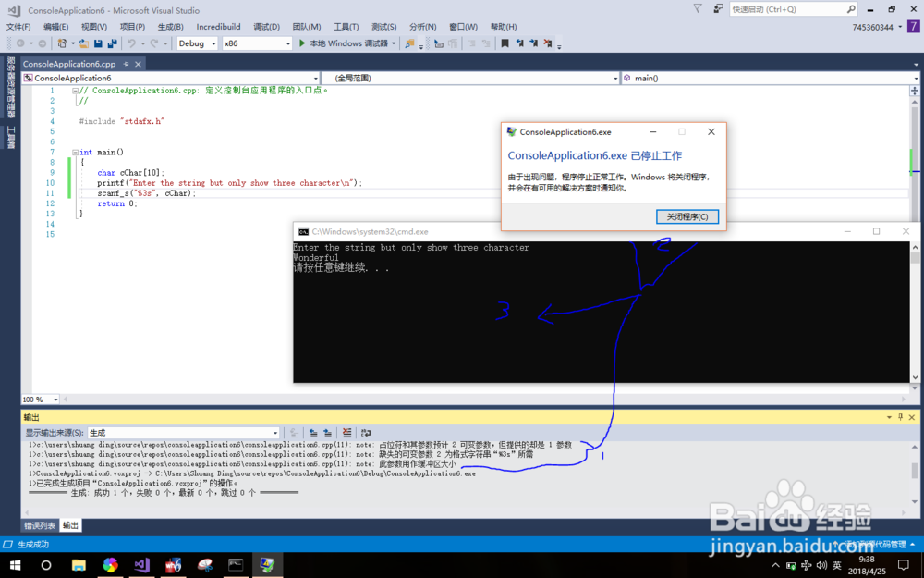Start local Windows debugger with green play button

tap(302, 43)
